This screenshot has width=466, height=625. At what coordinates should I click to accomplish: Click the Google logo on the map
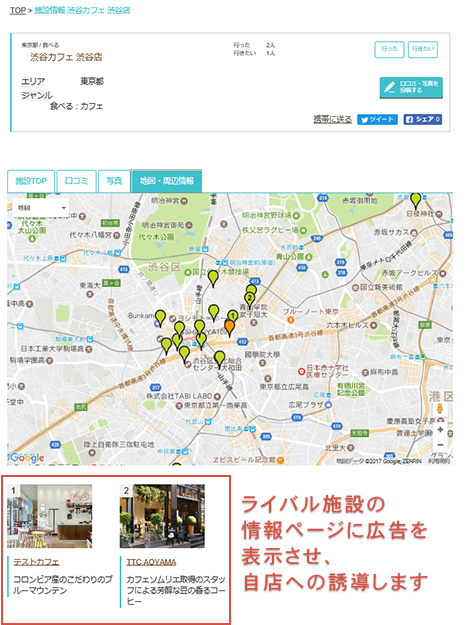point(26,458)
